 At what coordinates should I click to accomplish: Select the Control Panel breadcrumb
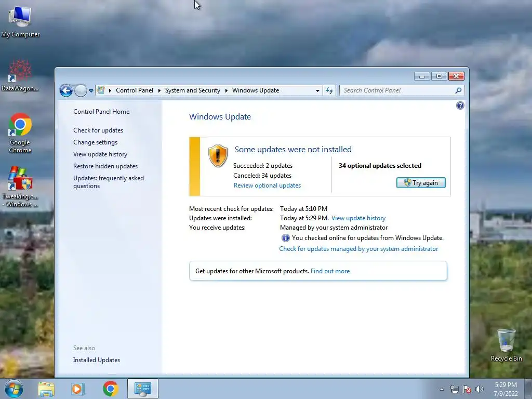point(135,90)
